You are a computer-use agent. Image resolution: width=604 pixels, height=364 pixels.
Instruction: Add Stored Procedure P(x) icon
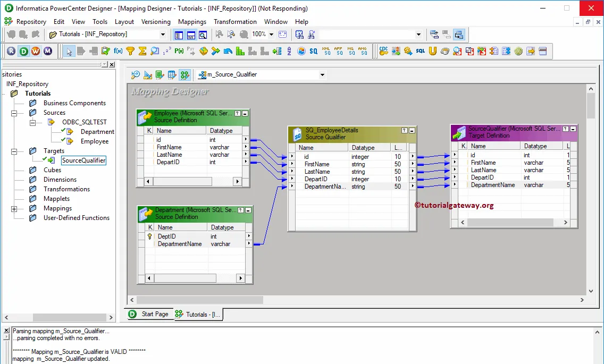click(179, 51)
